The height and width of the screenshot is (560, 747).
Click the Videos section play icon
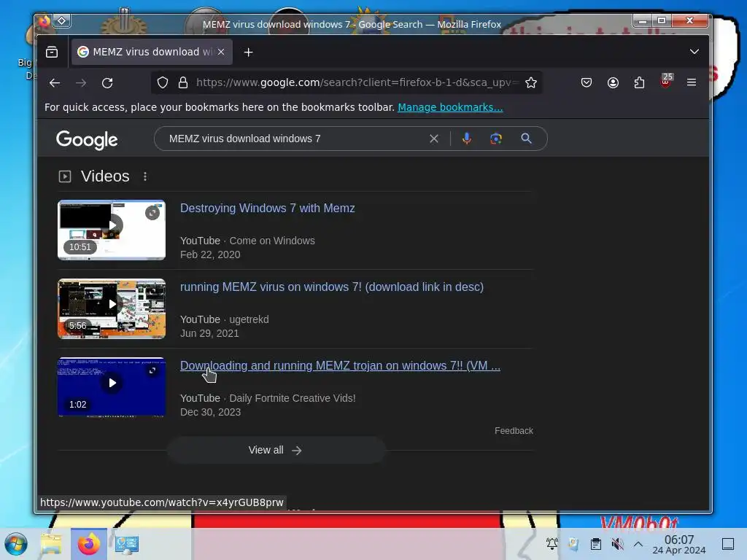pos(65,176)
